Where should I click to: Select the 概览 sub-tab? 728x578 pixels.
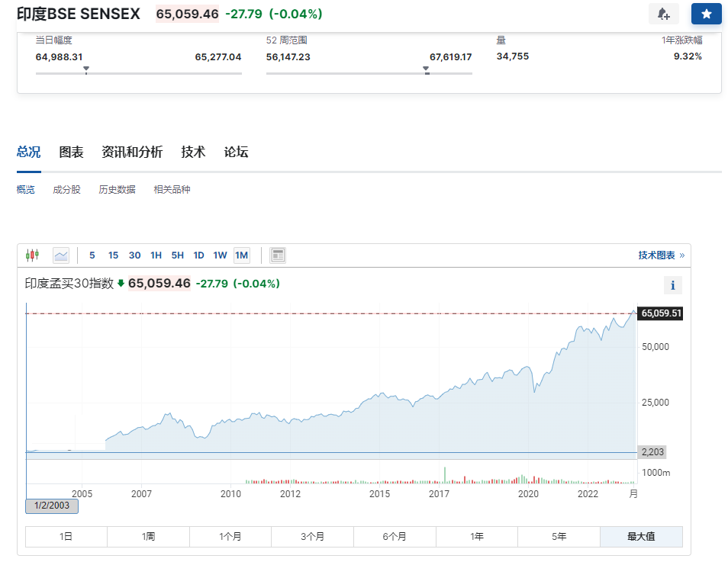(x=25, y=189)
